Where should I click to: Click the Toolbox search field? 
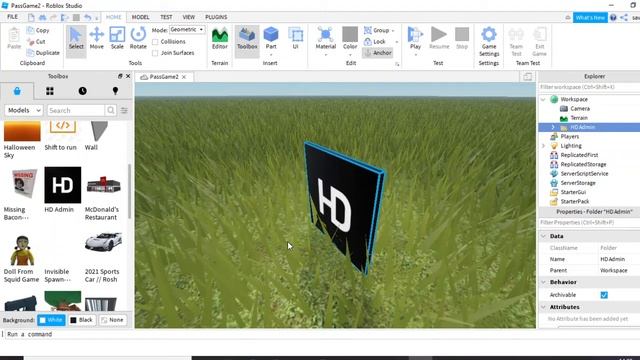[x=76, y=110]
